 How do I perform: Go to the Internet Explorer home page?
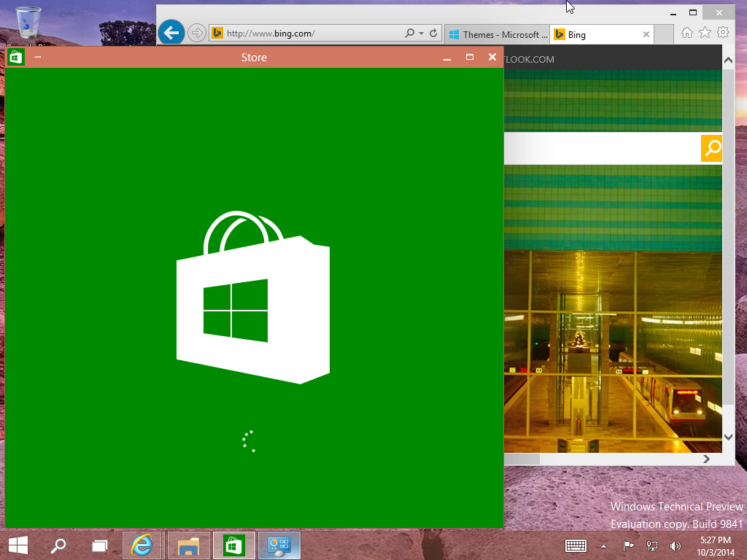[x=686, y=32]
